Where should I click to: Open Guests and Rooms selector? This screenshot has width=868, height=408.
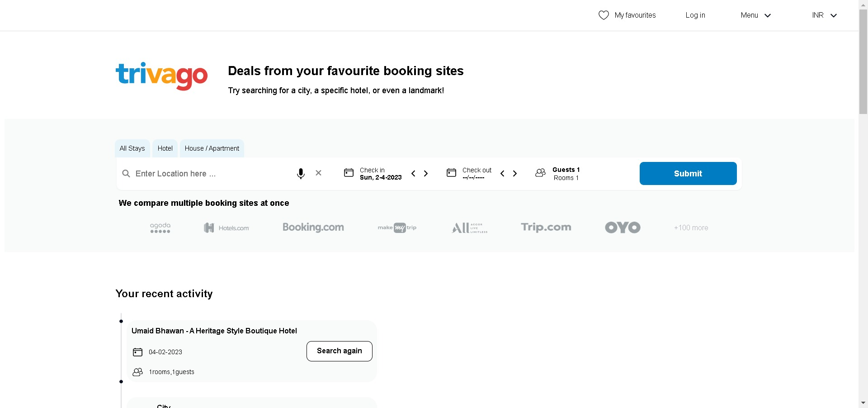tap(566, 174)
